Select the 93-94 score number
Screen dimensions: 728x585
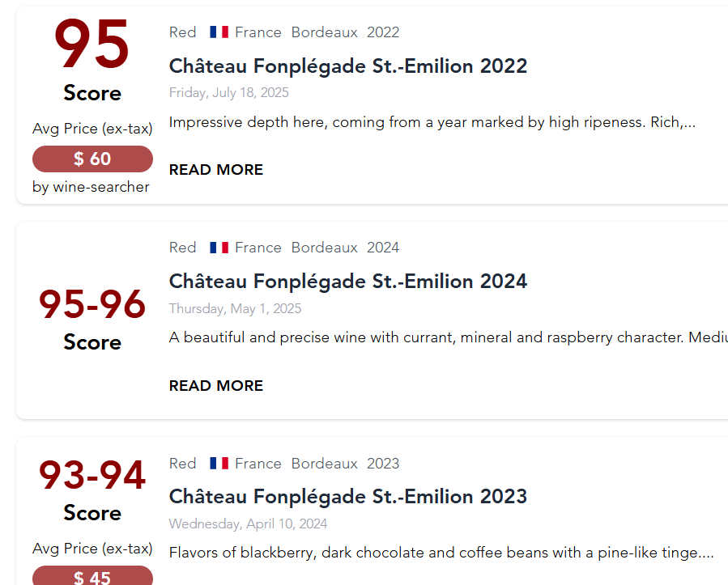coord(92,475)
